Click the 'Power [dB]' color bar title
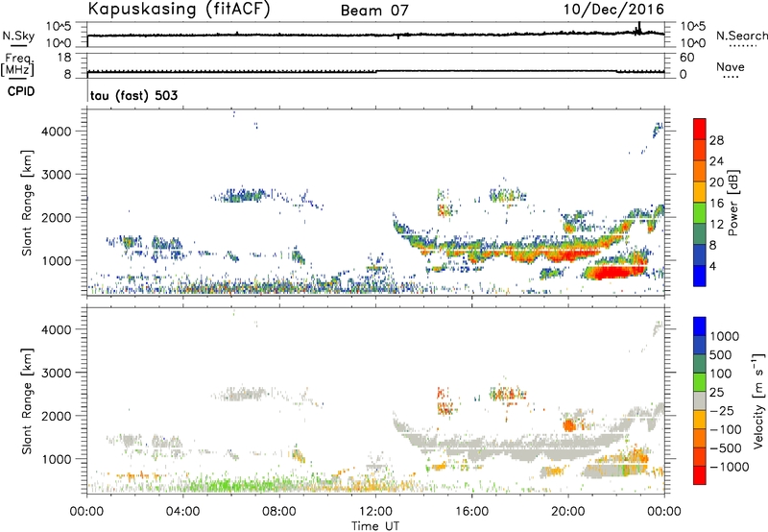Screen dimensions: 768x532 tap(733, 203)
